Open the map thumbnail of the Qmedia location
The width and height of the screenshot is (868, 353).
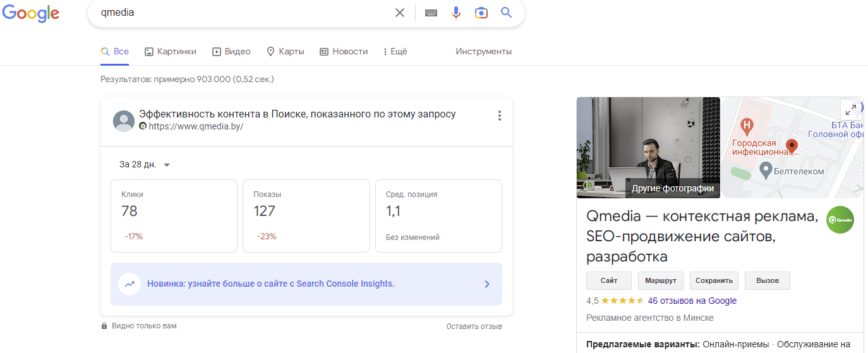pyautogui.click(x=793, y=147)
